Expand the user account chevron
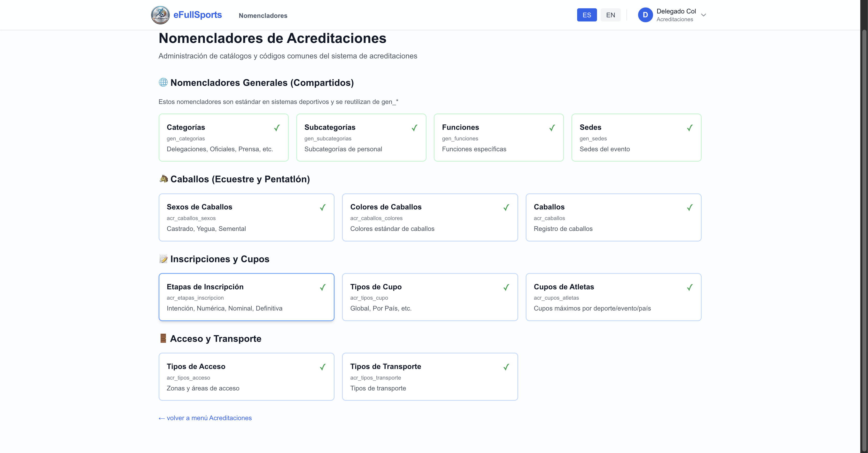The height and width of the screenshot is (453, 868). 703,15
